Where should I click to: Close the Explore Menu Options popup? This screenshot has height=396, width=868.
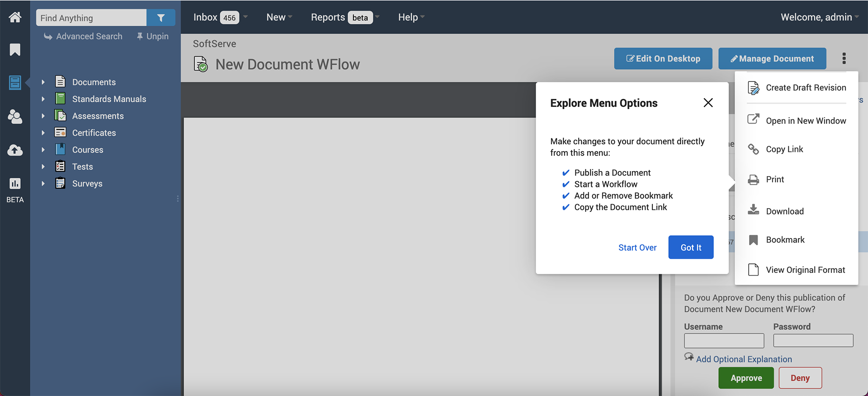tap(708, 103)
